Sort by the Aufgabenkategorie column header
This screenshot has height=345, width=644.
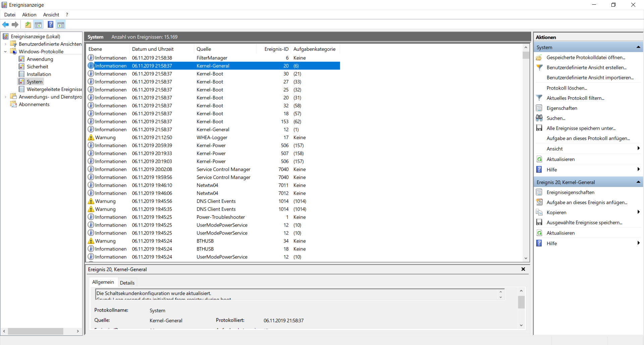(315, 49)
